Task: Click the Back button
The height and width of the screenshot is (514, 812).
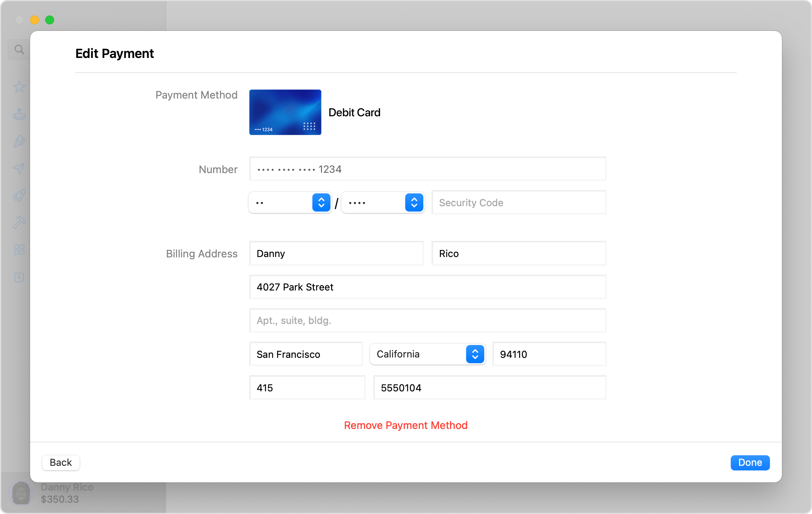Action: pyautogui.click(x=60, y=462)
